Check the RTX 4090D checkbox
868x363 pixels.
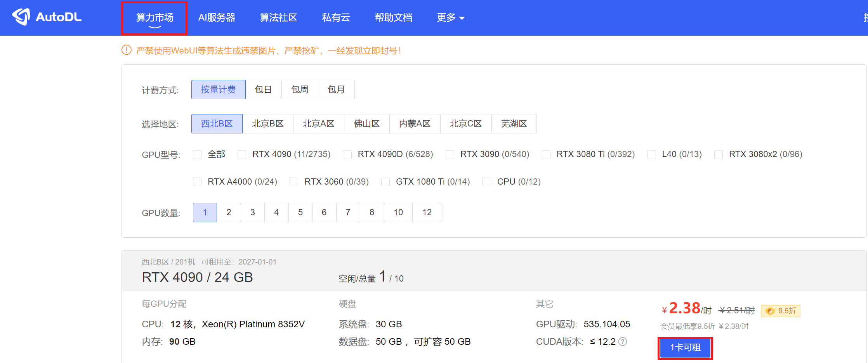(347, 154)
